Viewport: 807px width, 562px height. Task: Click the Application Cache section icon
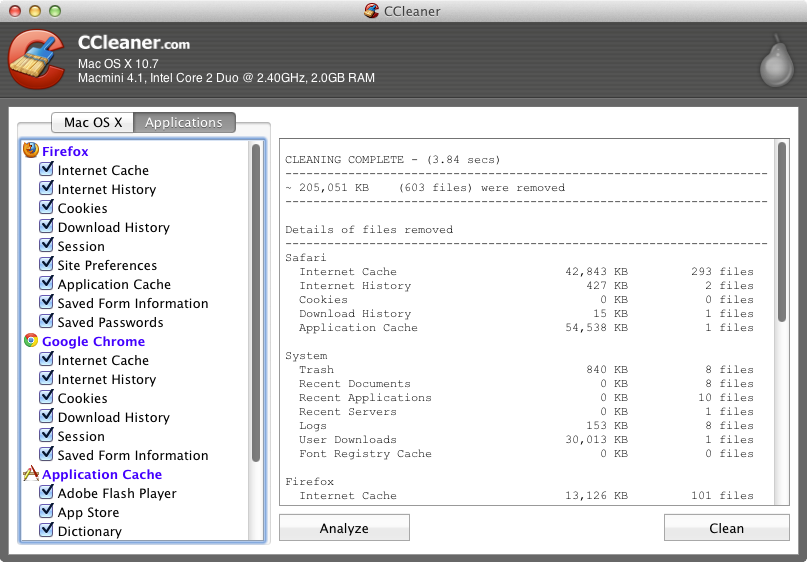click(x=31, y=474)
